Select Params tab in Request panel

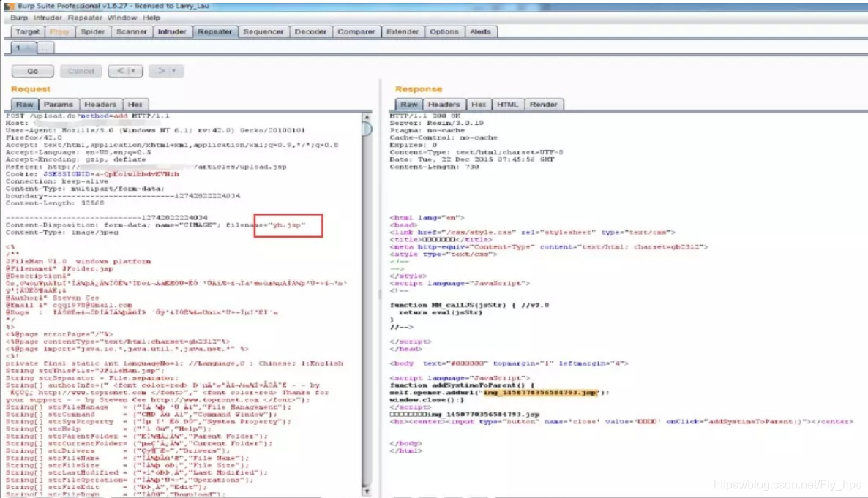pyautogui.click(x=58, y=104)
